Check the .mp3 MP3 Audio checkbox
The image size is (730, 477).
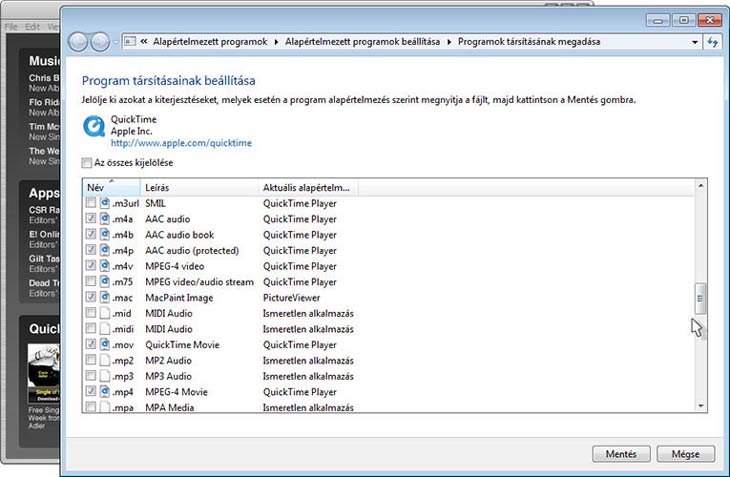91,377
